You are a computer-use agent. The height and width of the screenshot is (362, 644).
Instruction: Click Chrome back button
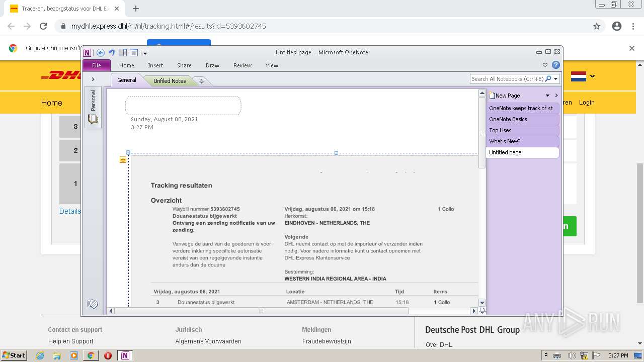click(11, 26)
